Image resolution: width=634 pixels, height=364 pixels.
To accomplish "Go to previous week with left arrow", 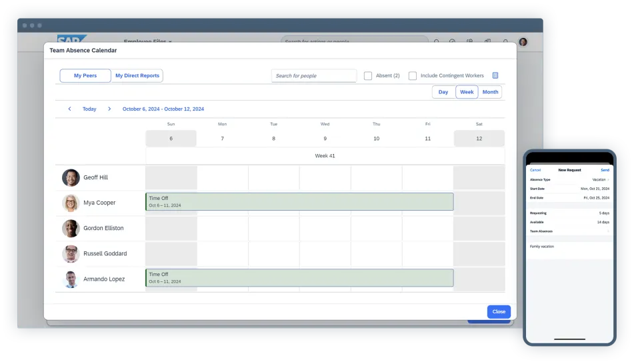I will (69, 109).
